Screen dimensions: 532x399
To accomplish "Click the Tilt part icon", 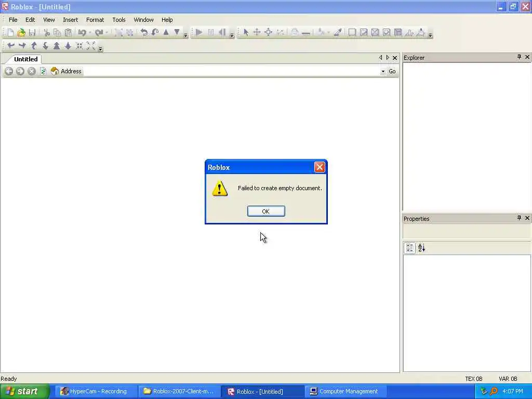I will tap(155, 33).
